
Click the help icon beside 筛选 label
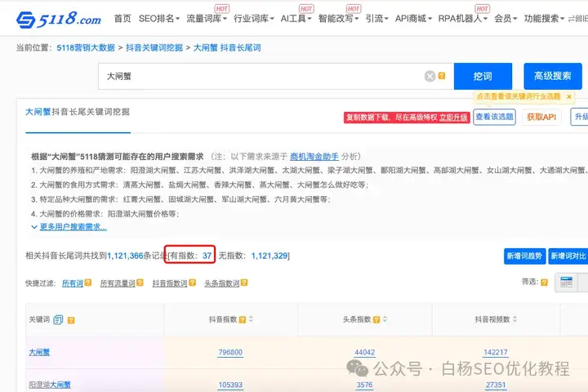pyautogui.click(x=544, y=282)
